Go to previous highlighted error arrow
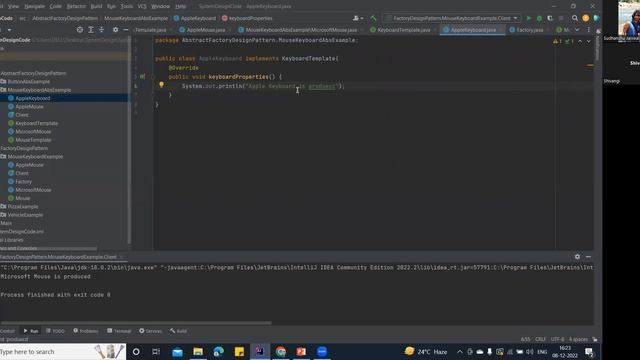The image size is (640, 360). (x=580, y=41)
